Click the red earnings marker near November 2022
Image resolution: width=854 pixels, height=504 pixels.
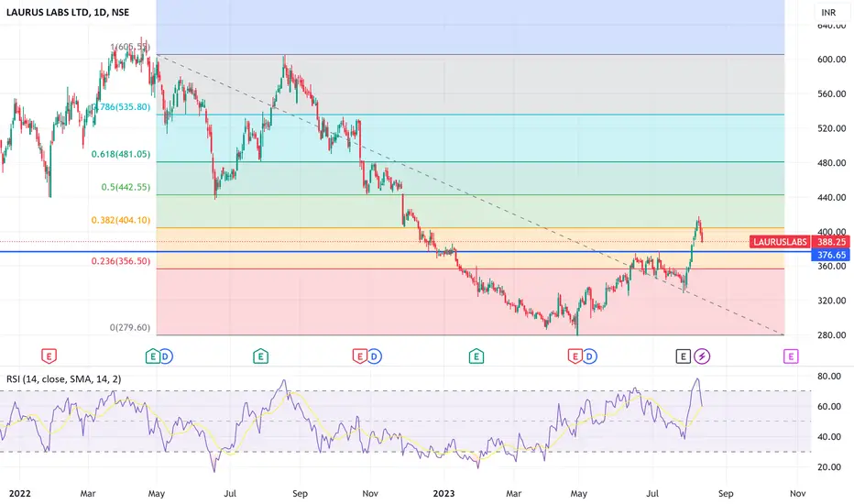359,356
